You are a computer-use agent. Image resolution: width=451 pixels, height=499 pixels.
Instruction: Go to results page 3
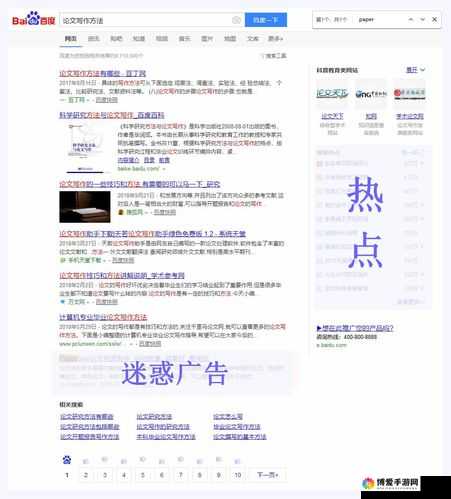(x=105, y=475)
